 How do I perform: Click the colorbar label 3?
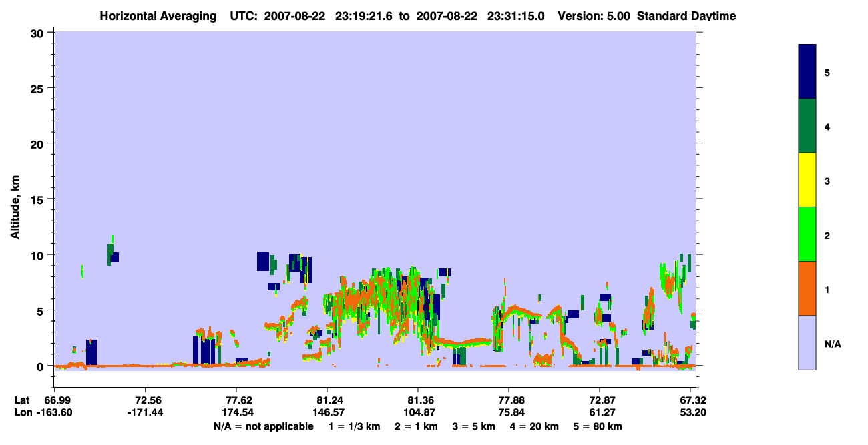click(827, 181)
